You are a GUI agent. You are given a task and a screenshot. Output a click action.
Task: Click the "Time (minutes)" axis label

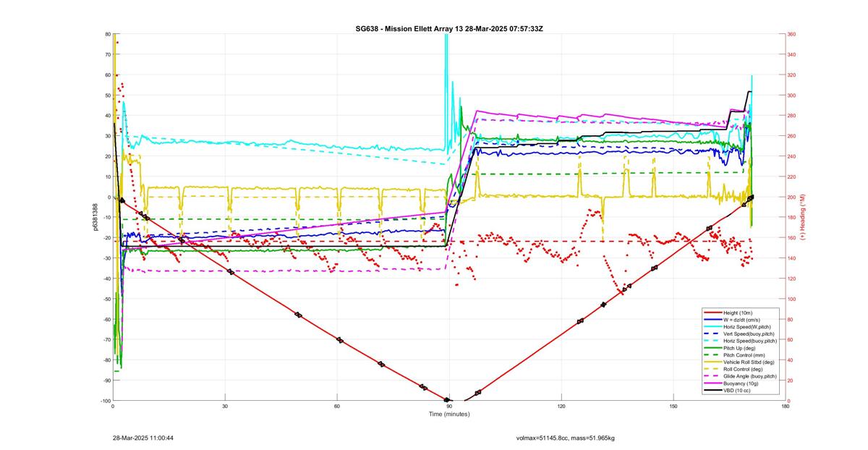tap(449, 414)
